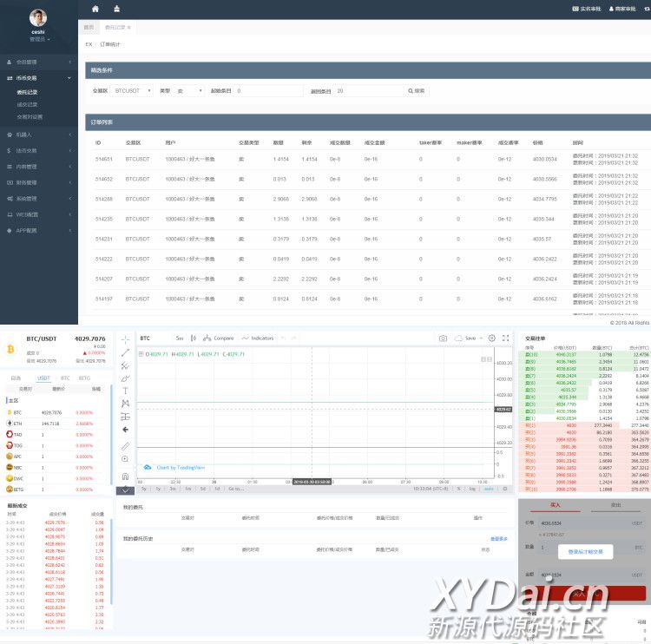Expand sidebar menu with robot icon

39,135
